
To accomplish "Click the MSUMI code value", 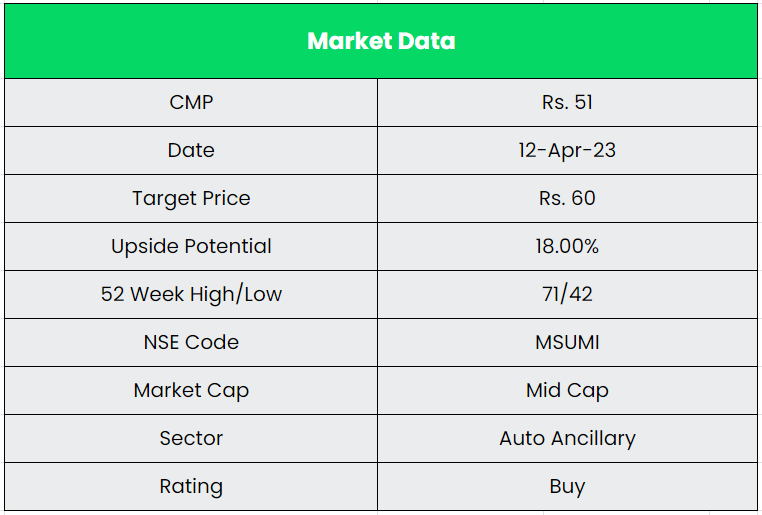I will (x=567, y=342).
